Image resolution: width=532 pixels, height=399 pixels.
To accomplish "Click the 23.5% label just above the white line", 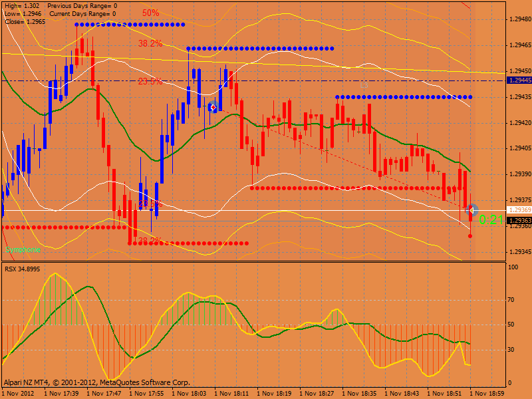I will click(150, 203).
